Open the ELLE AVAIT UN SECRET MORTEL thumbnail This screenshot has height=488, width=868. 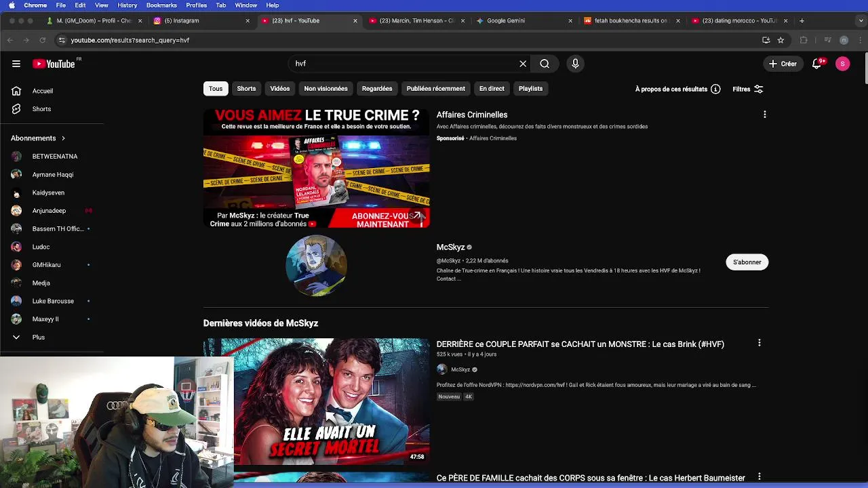[x=332, y=401]
